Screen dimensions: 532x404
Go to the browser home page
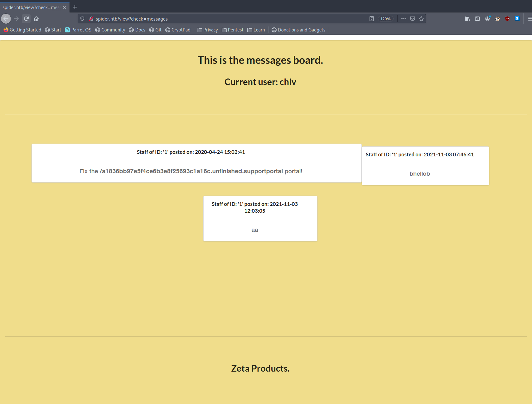point(36,19)
